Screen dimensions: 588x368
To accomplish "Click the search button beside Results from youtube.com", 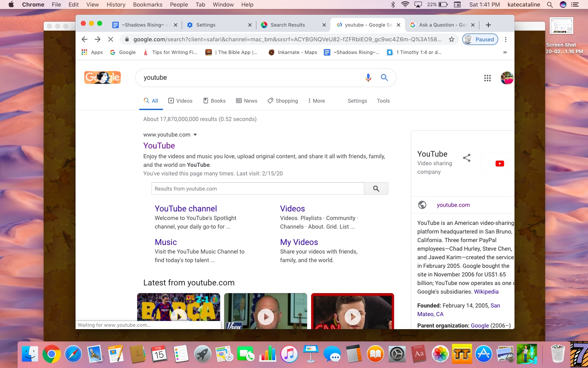I will (376, 188).
